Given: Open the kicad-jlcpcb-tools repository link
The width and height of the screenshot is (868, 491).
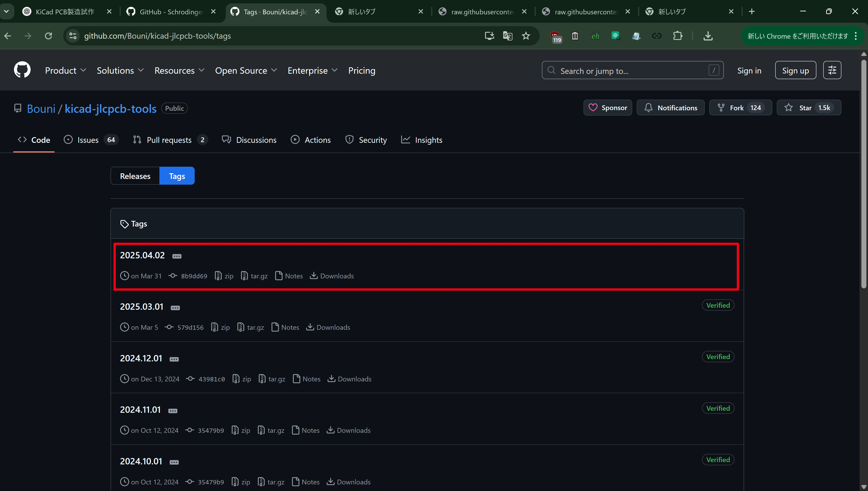Looking at the screenshot, I should [111, 108].
